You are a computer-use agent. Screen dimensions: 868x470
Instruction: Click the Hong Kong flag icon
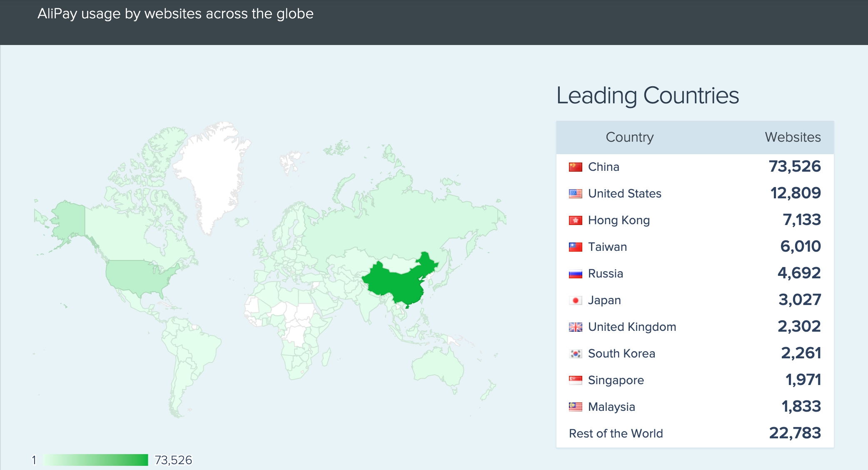(575, 220)
